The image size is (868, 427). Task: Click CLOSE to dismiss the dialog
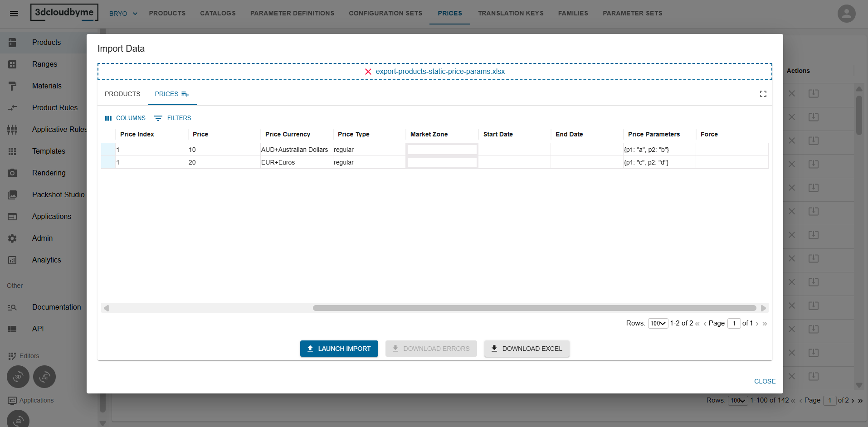click(765, 381)
